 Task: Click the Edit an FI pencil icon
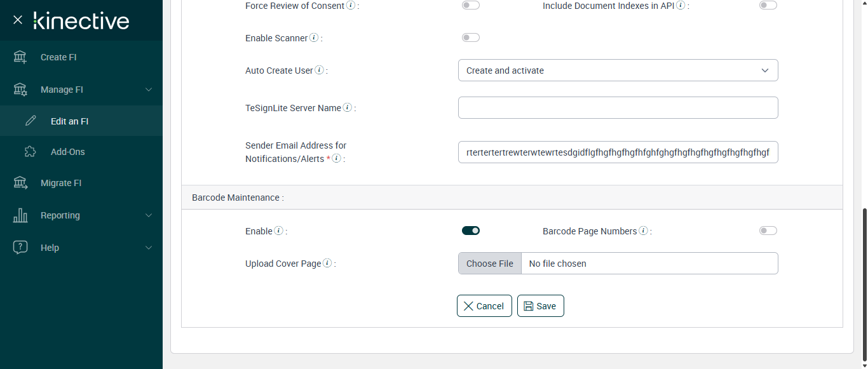point(31,121)
